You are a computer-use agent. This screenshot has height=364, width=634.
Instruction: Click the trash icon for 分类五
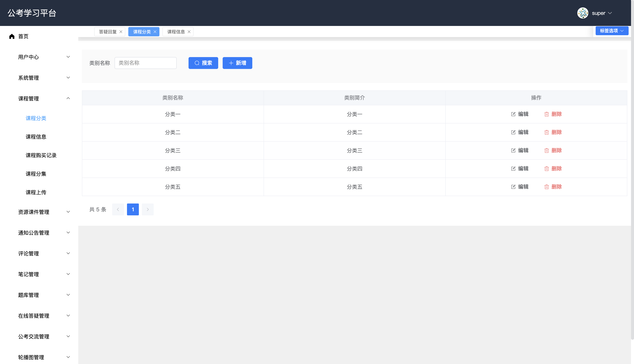pos(547,187)
